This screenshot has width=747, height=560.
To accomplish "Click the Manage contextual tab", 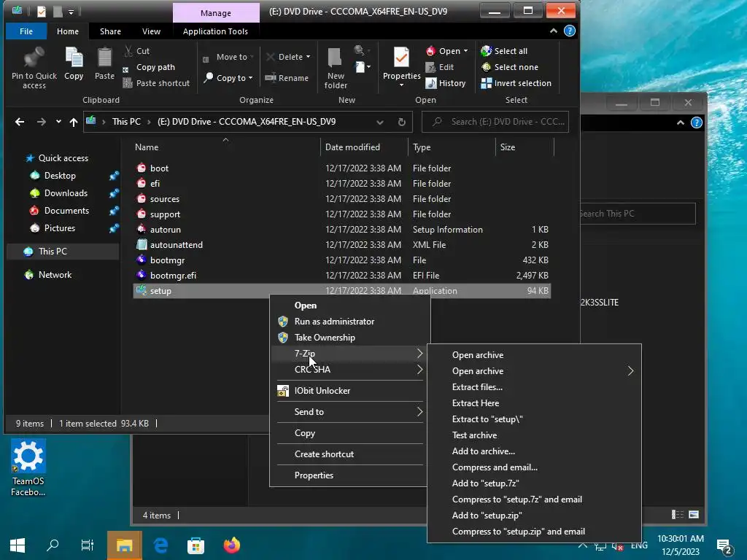I will [x=216, y=13].
